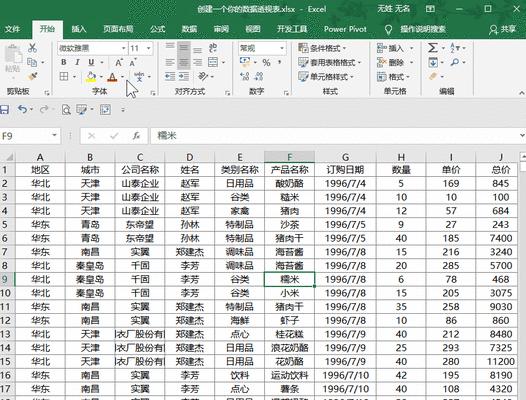Toggle Bottom Align vertical alignment
526x400 pixels.
click(198, 49)
